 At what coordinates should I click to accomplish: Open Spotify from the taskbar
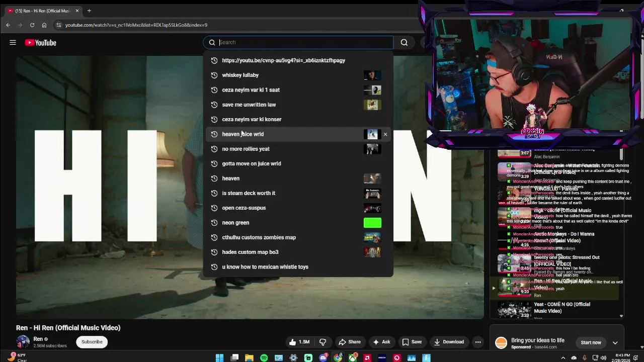tap(264, 358)
